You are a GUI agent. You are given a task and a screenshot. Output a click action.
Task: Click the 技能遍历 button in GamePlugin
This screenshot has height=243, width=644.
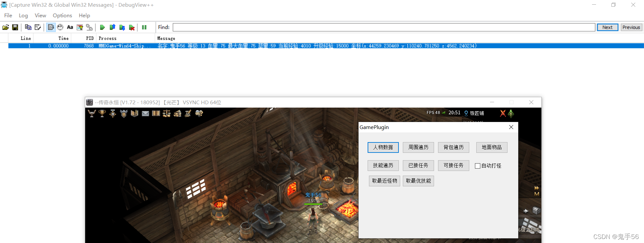click(383, 166)
